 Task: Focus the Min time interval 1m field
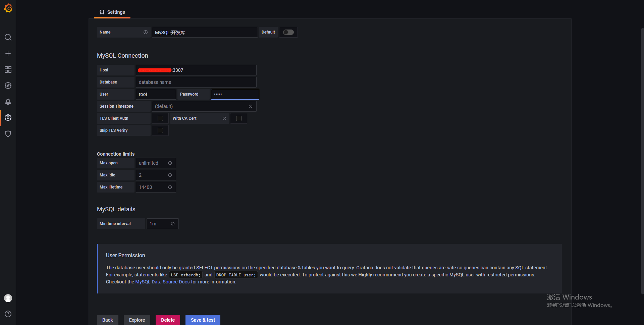(162, 224)
